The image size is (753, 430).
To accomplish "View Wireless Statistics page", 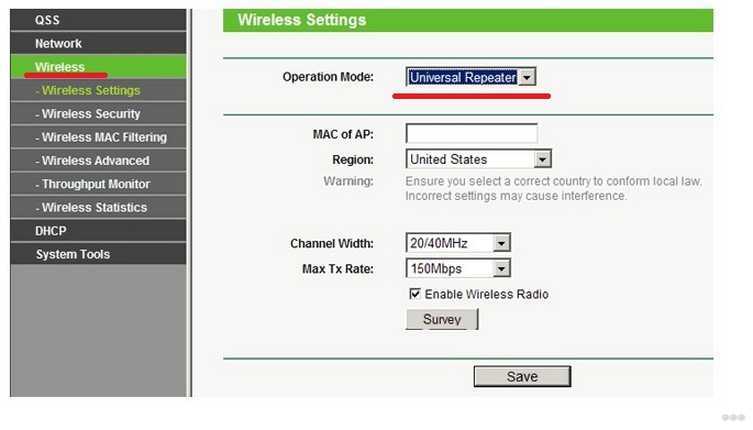I will (x=98, y=208).
